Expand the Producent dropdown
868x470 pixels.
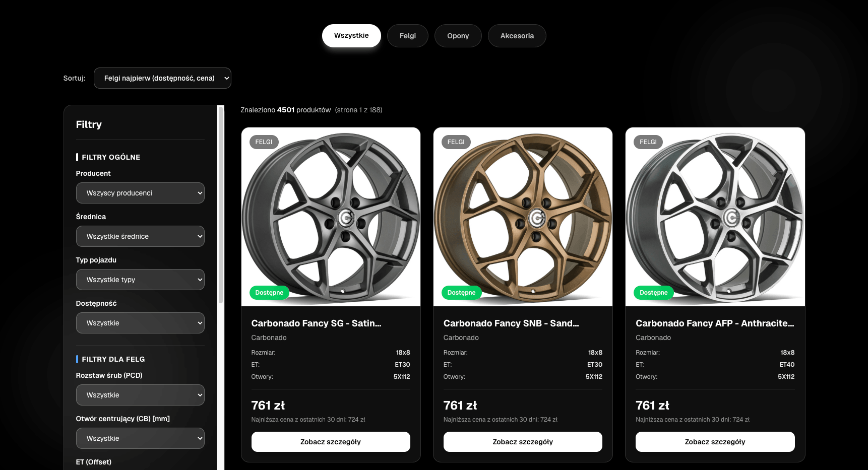[140, 193]
